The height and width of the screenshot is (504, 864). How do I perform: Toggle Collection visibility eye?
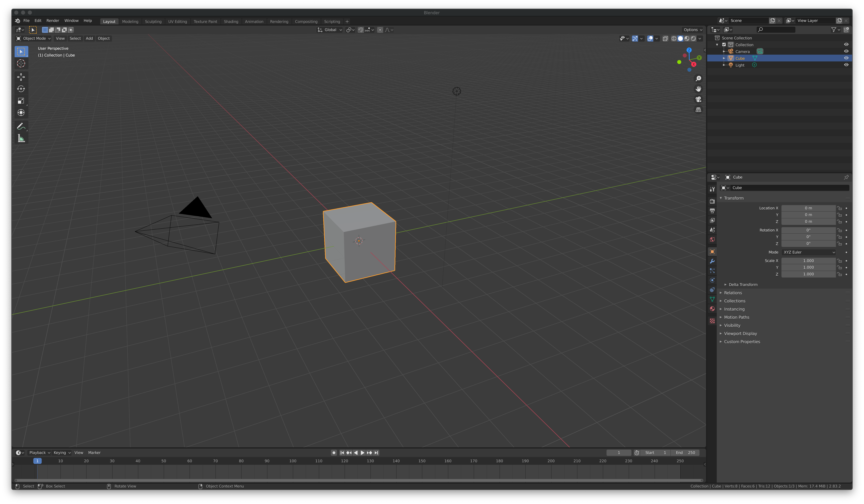(846, 45)
